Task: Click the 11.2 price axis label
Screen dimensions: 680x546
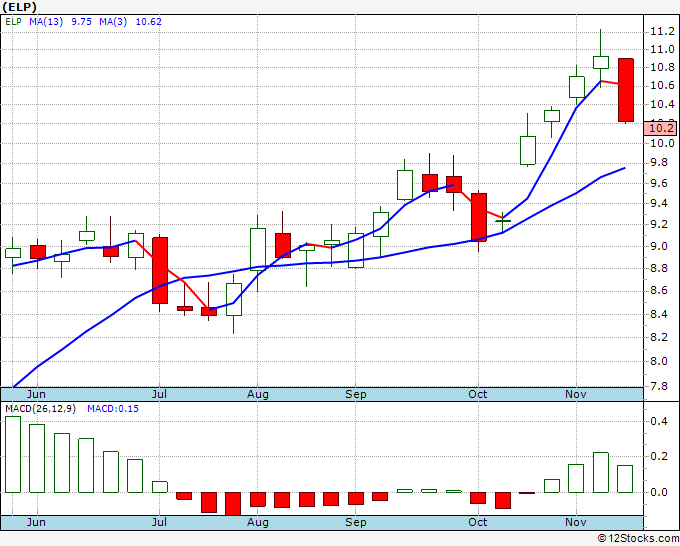Action: (x=662, y=32)
